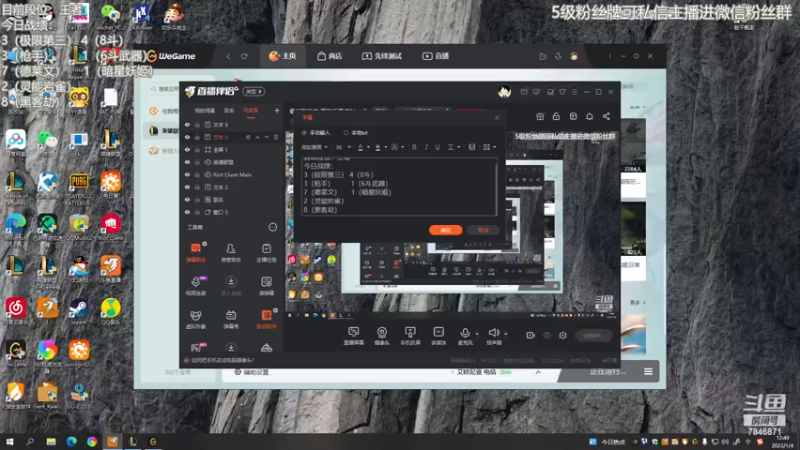Click the speaker (扬声器) icon
The height and width of the screenshot is (450, 800).
pyautogui.click(x=493, y=333)
